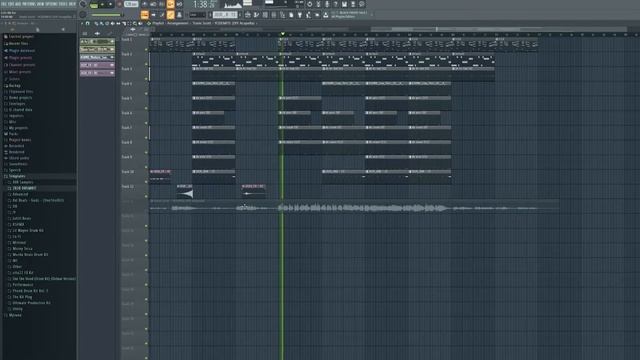The image size is (640, 360).
Task: Mute Track 2 using its green light
Action: (147, 64)
